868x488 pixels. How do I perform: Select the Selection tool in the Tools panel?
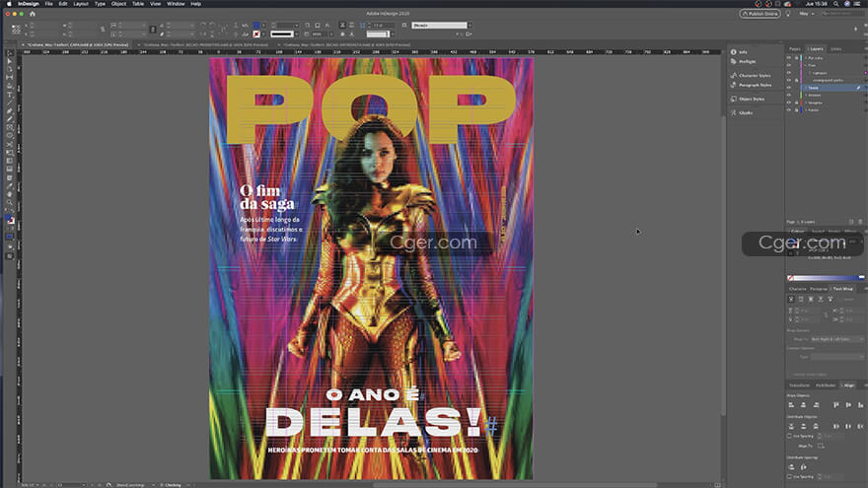[10, 53]
